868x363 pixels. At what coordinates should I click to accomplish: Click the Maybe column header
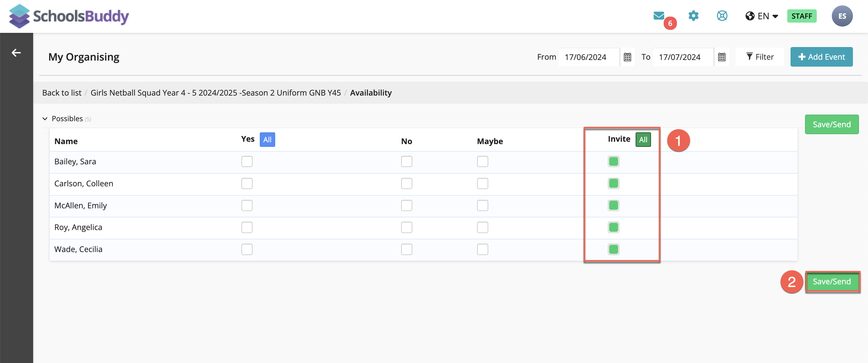click(x=489, y=141)
